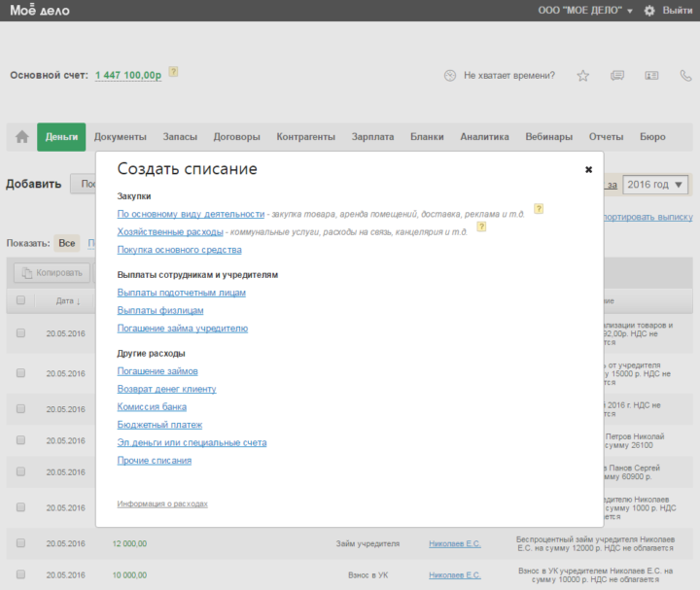700x590 pixels.
Task: Open the contact card icon
Action: click(x=651, y=76)
